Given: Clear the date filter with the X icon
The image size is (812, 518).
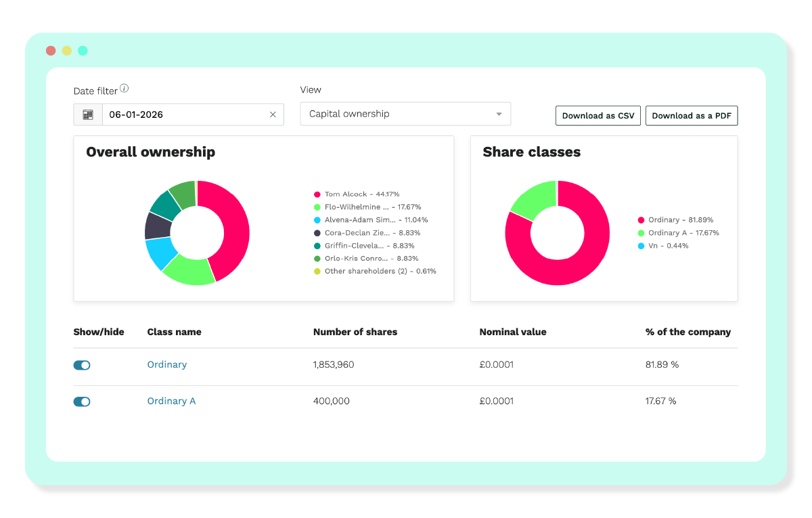Looking at the screenshot, I should [x=273, y=114].
